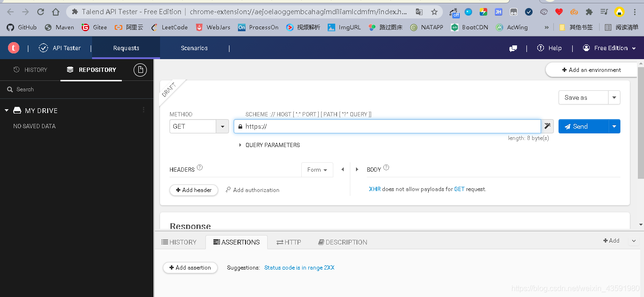Screen dimensions: 644x297
Task: Open WebJars bookmark
Action: (x=213, y=27)
